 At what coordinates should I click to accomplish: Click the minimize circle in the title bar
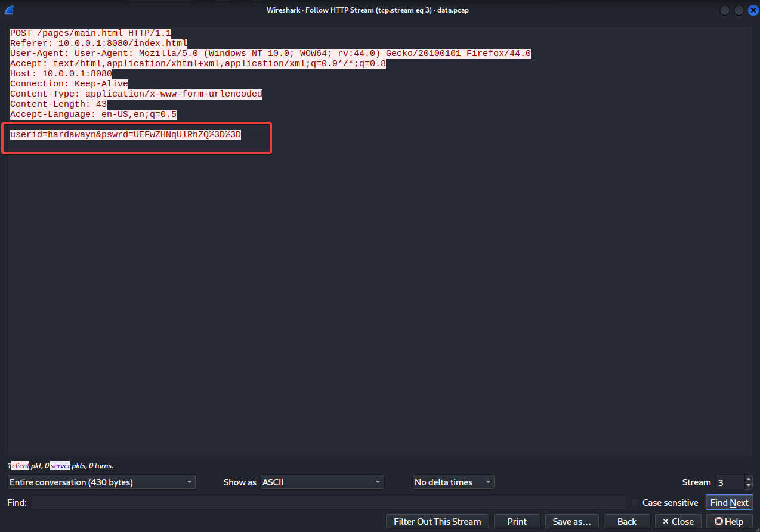pos(725,10)
